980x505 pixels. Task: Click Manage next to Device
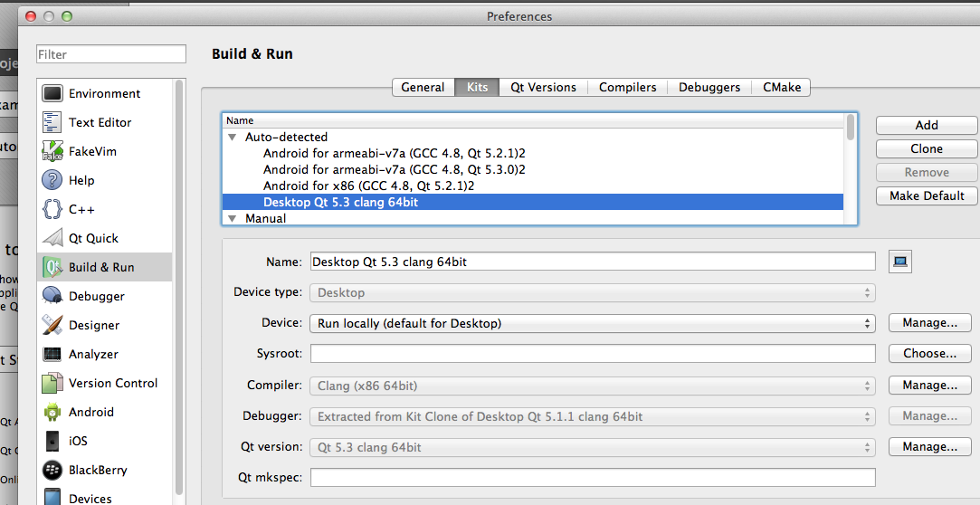pos(929,322)
